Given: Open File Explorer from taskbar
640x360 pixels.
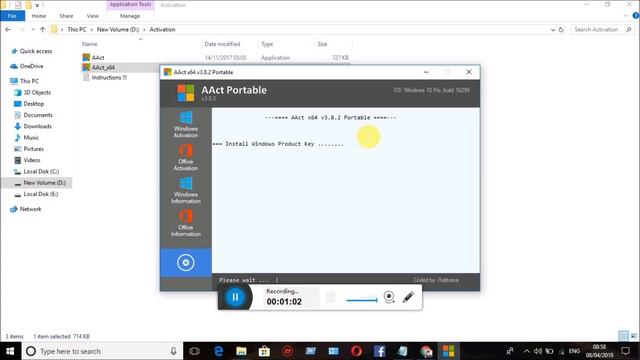Looking at the screenshot, I should (241, 351).
